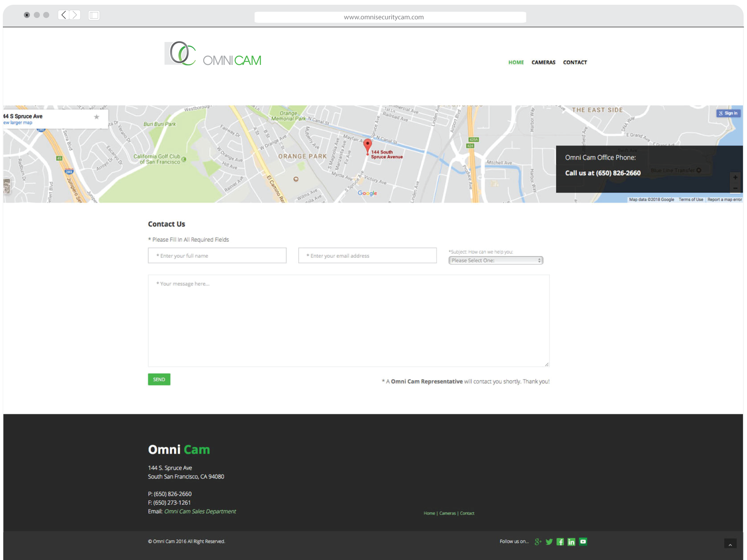The width and height of the screenshot is (747, 560).
Task: Open the Facebook social icon
Action: [560, 542]
